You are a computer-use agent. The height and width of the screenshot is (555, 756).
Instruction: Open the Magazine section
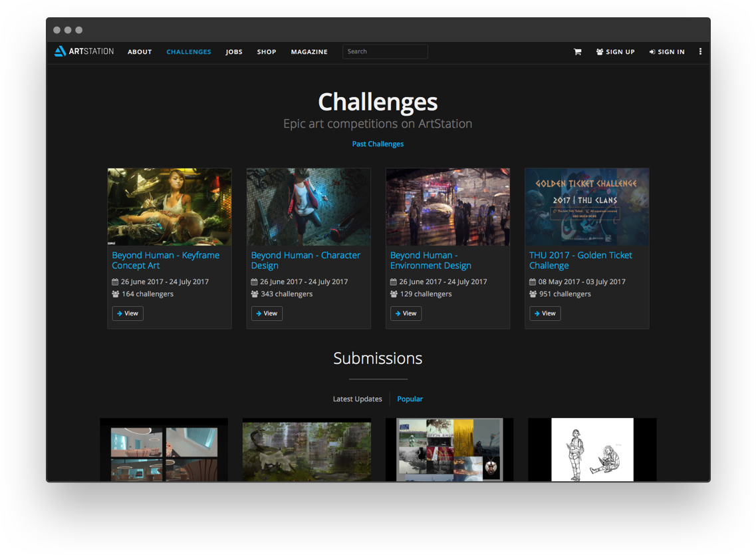coord(309,52)
